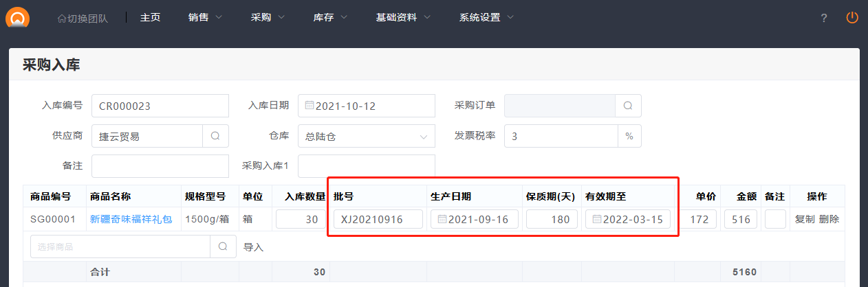This screenshot has width=868, height=287.
Task: Go to the 主页 home tab
Action: click(x=150, y=17)
